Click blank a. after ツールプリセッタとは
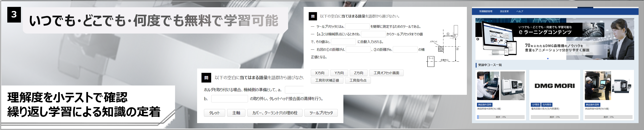The height and width of the screenshot is (130, 644). pos(357,26)
